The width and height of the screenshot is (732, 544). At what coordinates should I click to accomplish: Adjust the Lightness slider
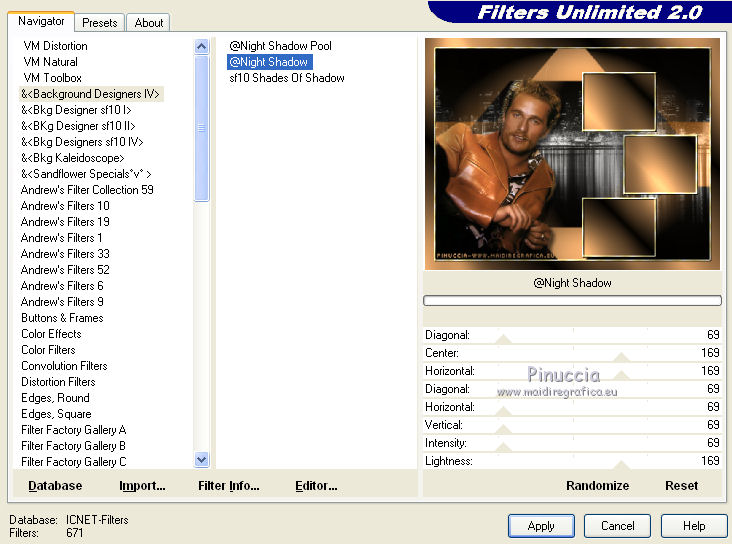[572, 461]
